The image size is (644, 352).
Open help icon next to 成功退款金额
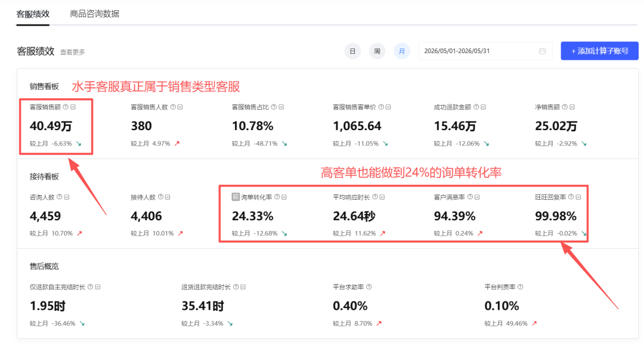476,107
